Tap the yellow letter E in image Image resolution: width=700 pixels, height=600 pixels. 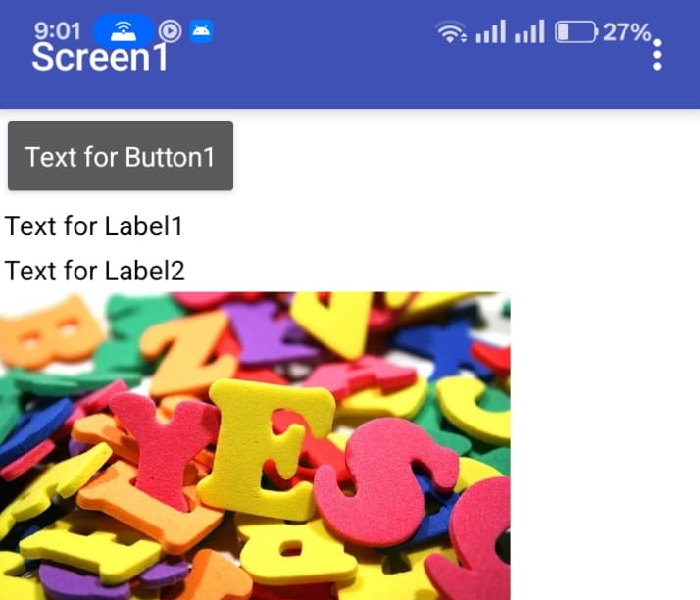pyautogui.click(x=267, y=449)
